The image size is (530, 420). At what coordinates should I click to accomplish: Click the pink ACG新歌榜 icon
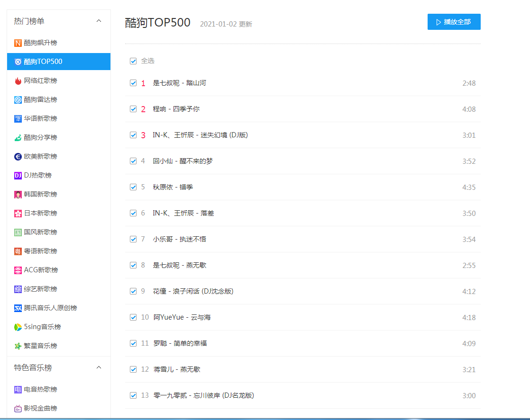18,270
